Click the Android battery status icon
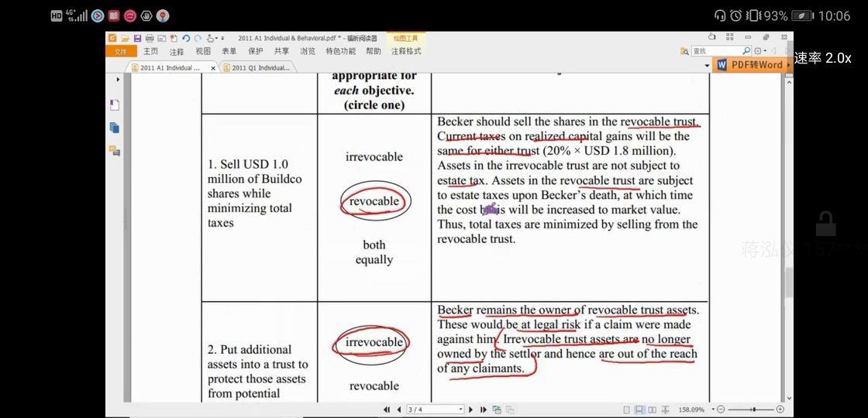This screenshot has width=868, height=418. click(802, 15)
